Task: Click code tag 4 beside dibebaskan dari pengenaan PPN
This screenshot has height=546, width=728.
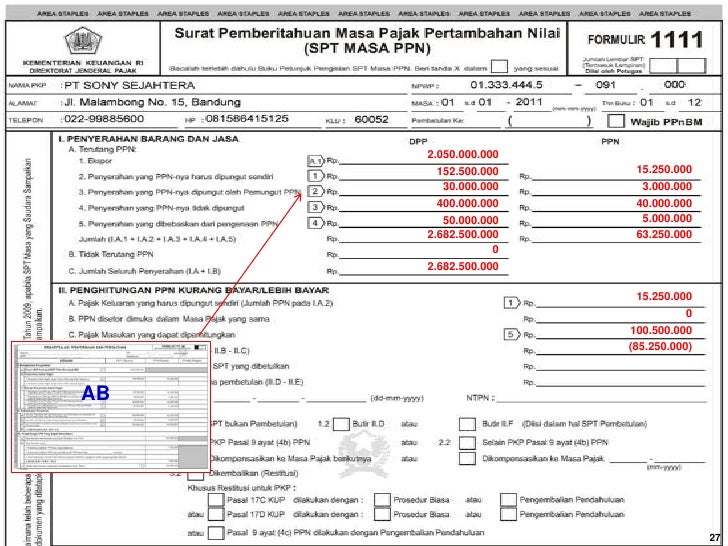Action: (x=316, y=223)
